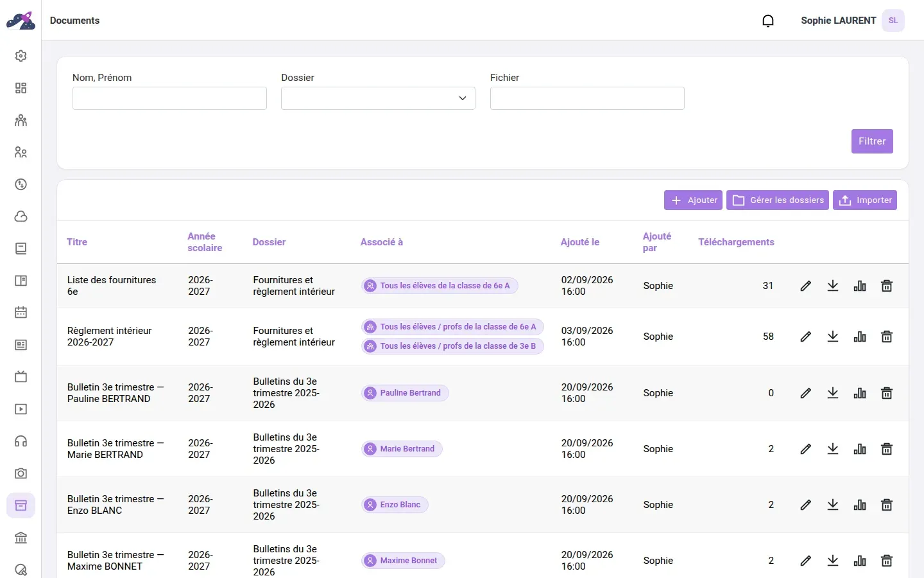Image resolution: width=924 pixels, height=578 pixels.
Task: Open the open-book icon in sidebar
Action: click(x=21, y=281)
